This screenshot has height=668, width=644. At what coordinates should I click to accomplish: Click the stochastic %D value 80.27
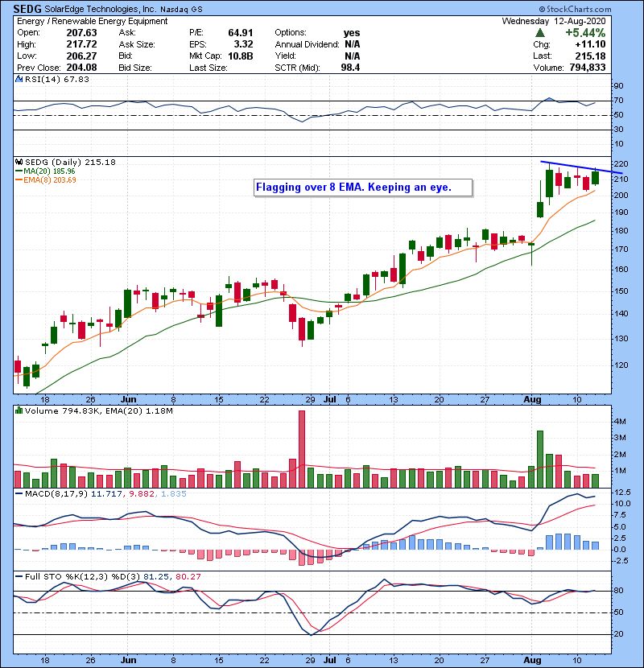click(188, 576)
